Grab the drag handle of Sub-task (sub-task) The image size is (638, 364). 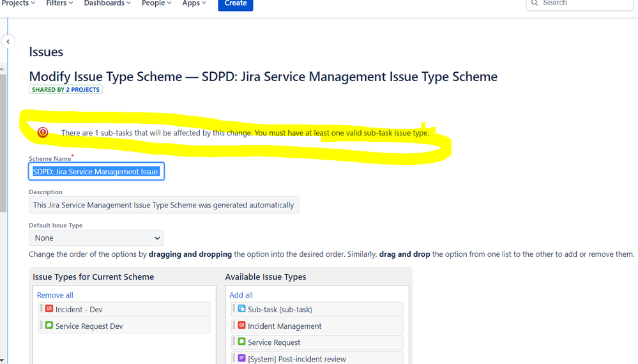pos(234,309)
